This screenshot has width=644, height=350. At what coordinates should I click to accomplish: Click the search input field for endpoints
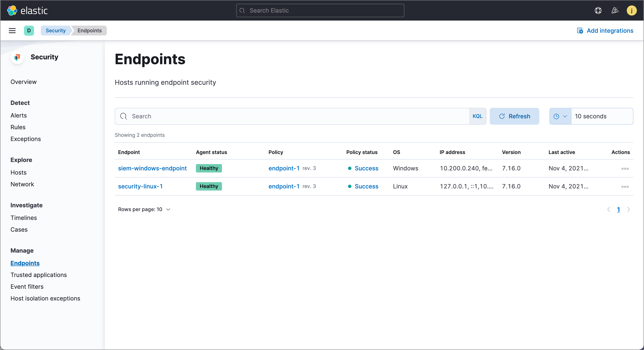pyautogui.click(x=298, y=116)
